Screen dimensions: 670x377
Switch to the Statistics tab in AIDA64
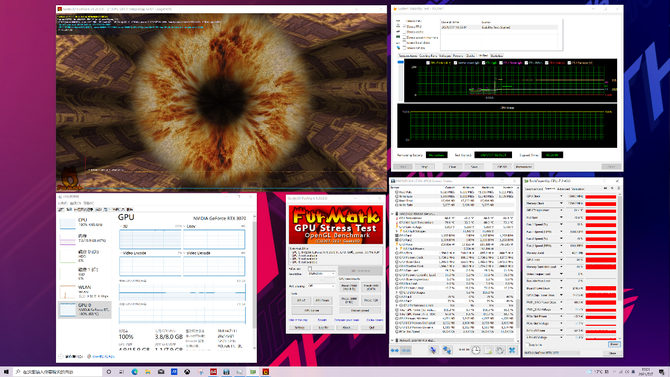pyautogui.click(x=497, y=56)
